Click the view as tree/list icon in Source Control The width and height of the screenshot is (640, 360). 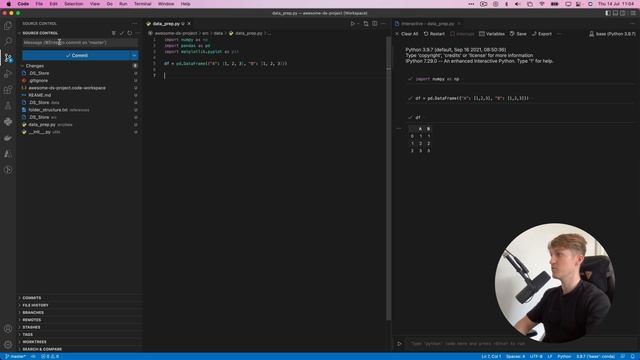(114, 33)
